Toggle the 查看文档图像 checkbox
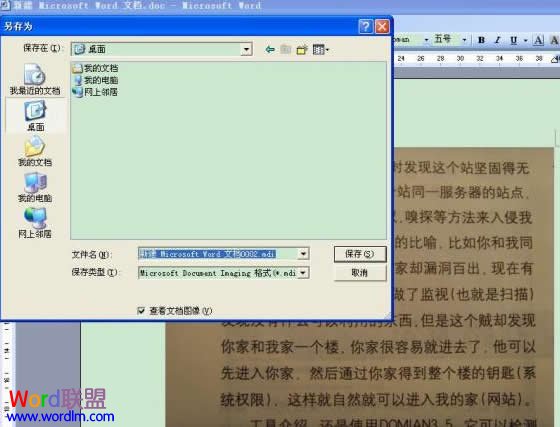Image resolution: width=560 pixels, height=427 pixels. pyautogui.click(x=141, y=311)
